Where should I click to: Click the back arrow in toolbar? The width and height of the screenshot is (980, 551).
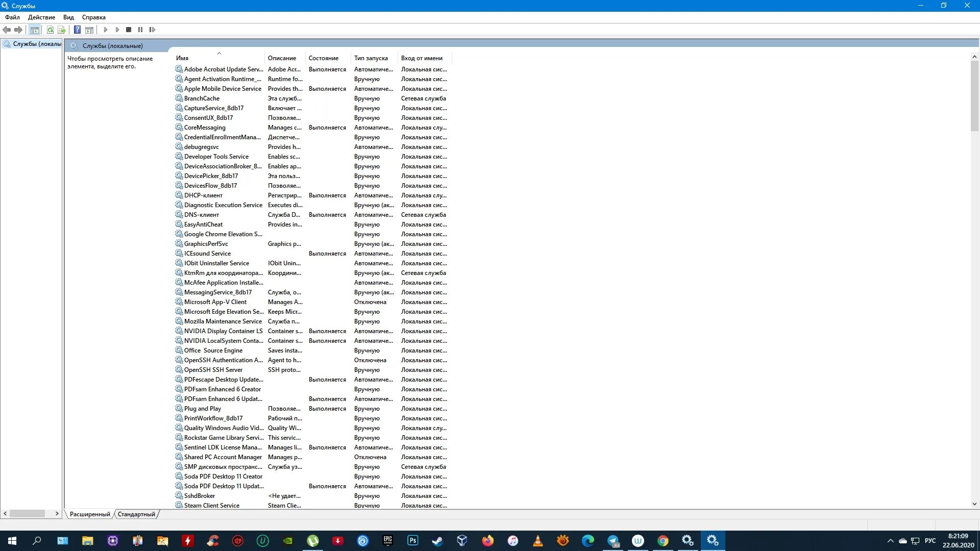(x=7, y=30)
